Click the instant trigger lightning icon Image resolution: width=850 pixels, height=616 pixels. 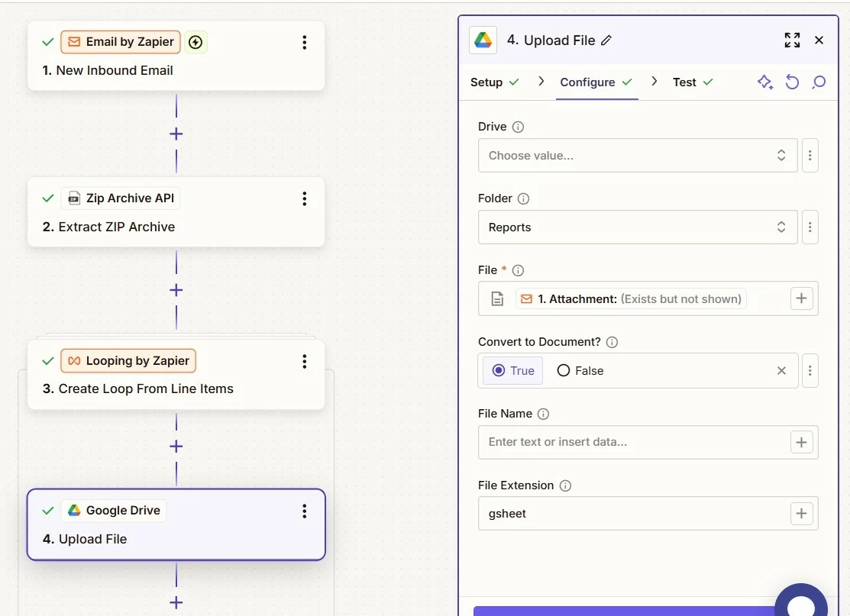click(196, 42)
